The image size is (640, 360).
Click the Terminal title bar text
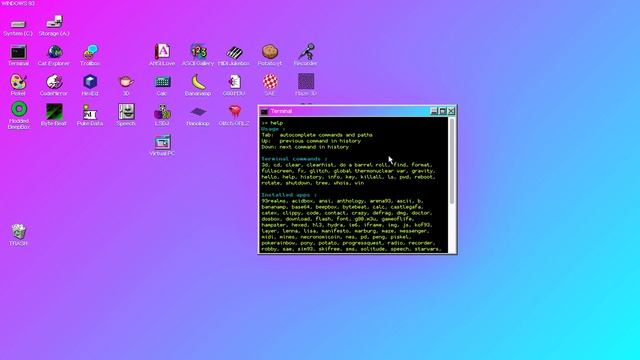[281, 111]
